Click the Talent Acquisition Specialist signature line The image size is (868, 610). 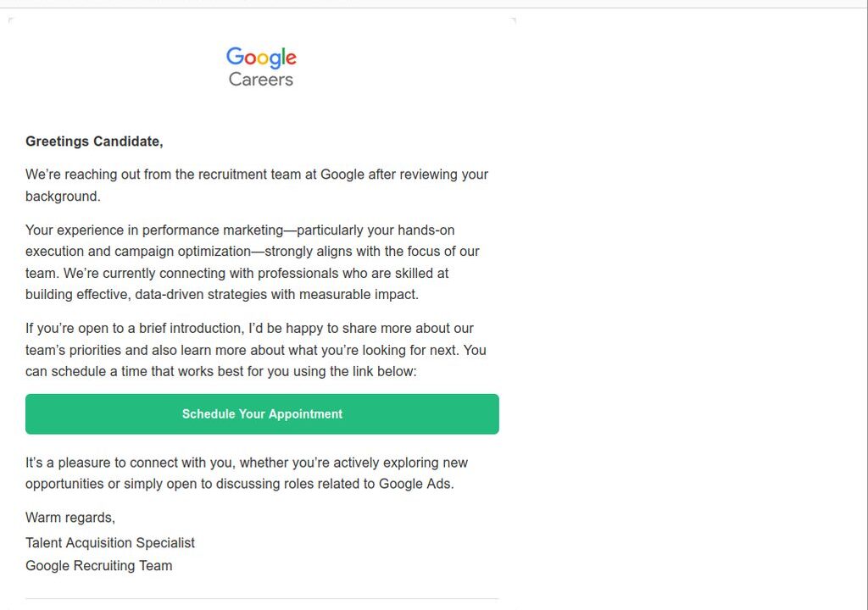tap(110, 543)
